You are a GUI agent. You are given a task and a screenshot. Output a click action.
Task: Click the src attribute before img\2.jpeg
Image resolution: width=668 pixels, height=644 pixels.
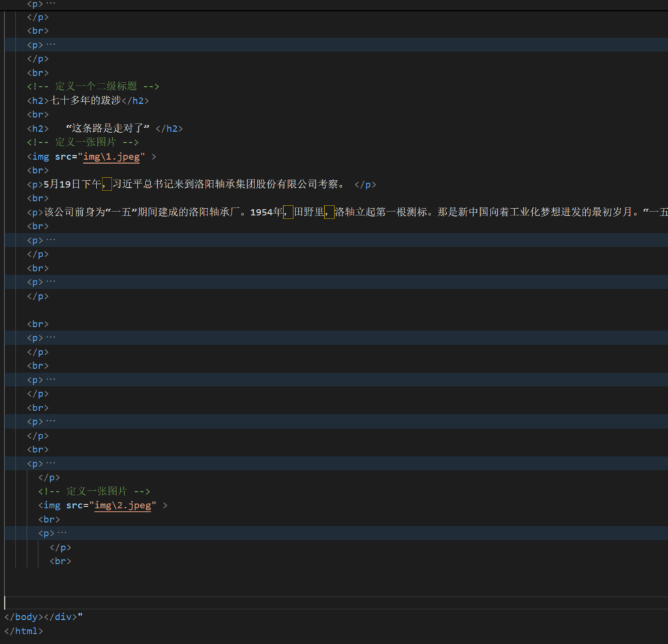point(74,505)
